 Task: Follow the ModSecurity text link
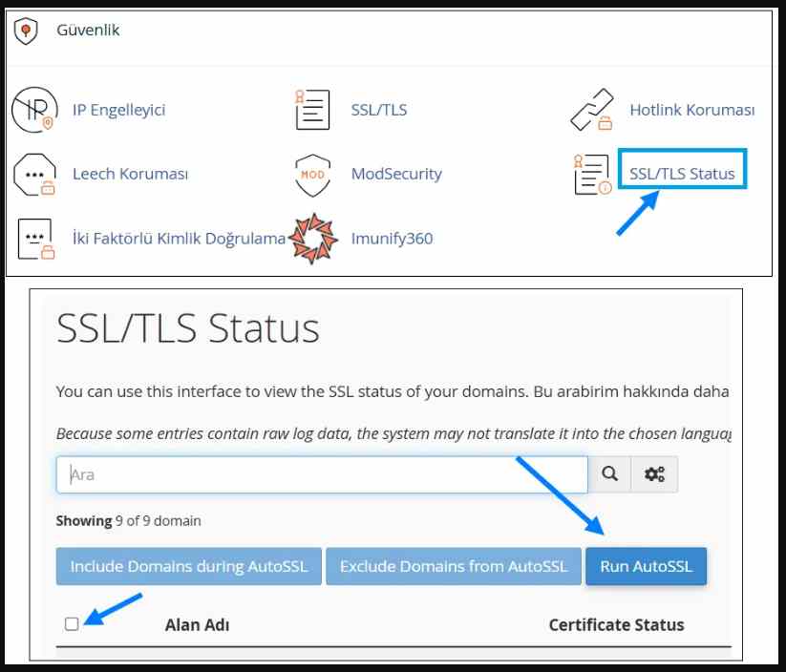395,175
